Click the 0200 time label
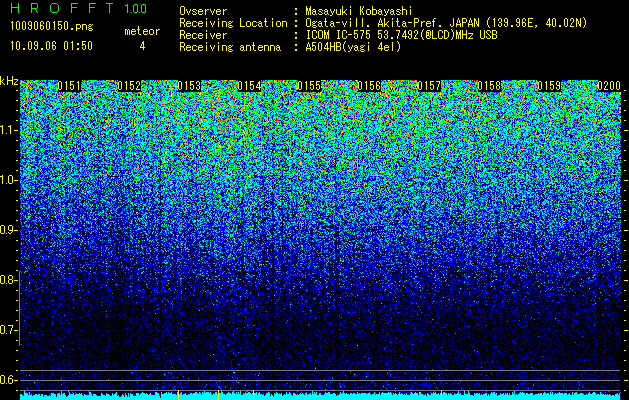 [x=609, y=86]
